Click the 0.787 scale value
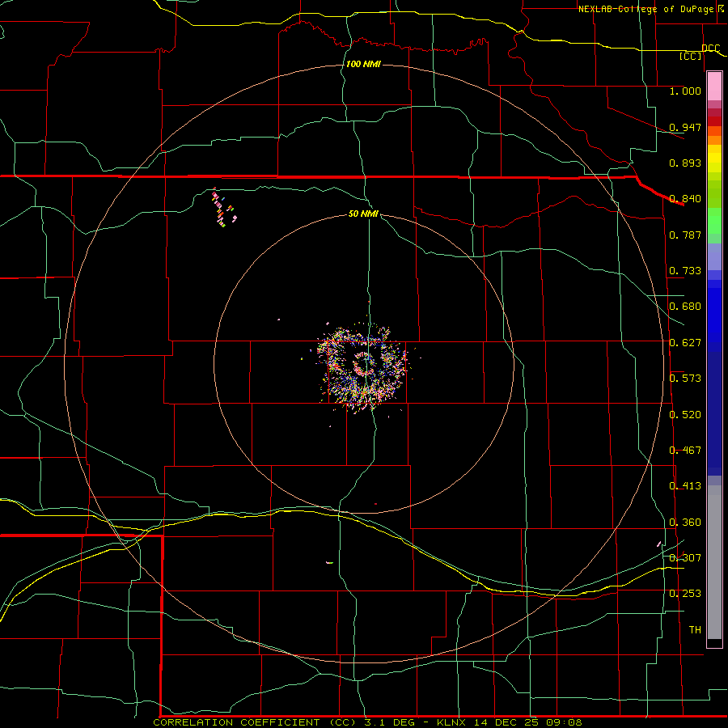728x728 pixels. [x=685, y=235]
